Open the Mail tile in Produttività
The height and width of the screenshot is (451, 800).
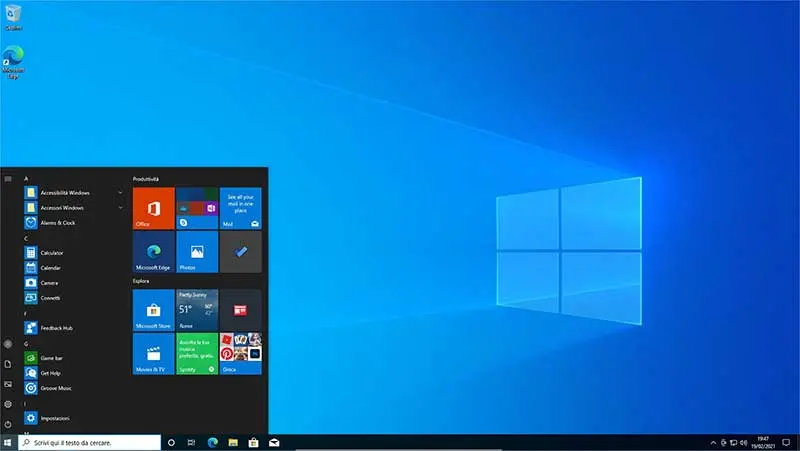(240, 208)
